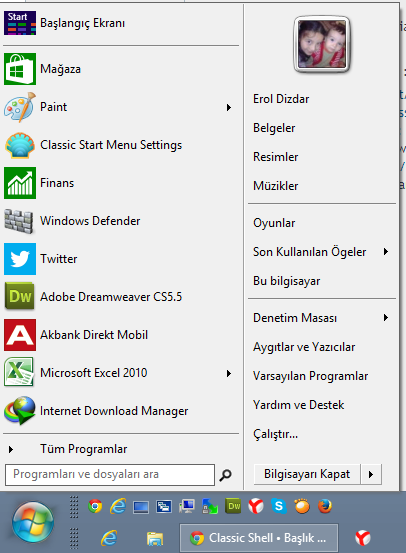Focus the Programları ve dosyaları ara field
406x553 pixels.
pos(110,475)
